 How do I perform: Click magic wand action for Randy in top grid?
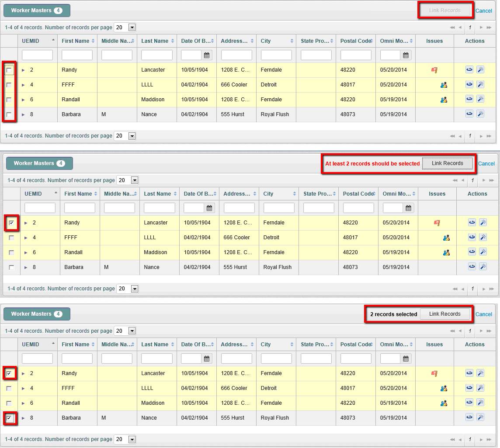pyautogui.click(x=480, y=70)
